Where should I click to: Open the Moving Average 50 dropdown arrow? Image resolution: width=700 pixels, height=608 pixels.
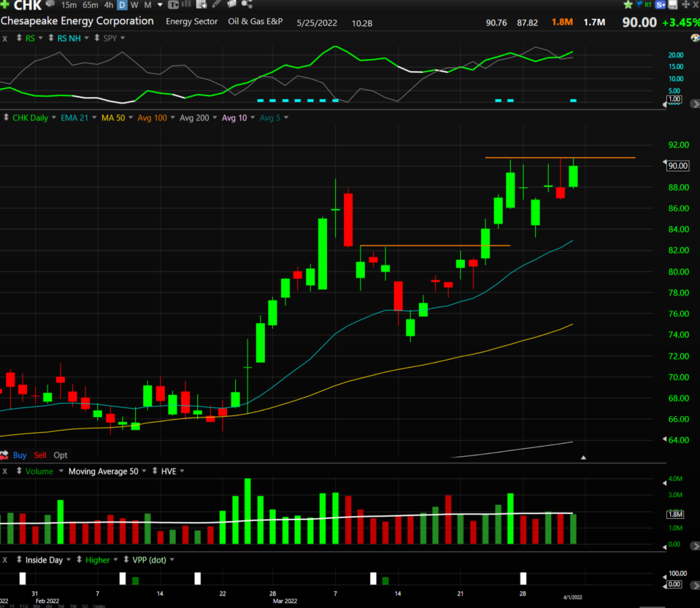pos(144,471)
